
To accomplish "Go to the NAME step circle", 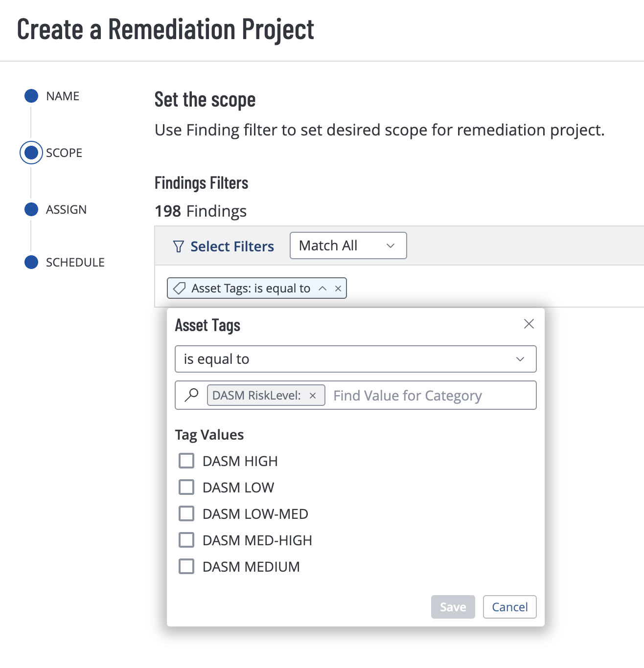I will click(31, 96).
